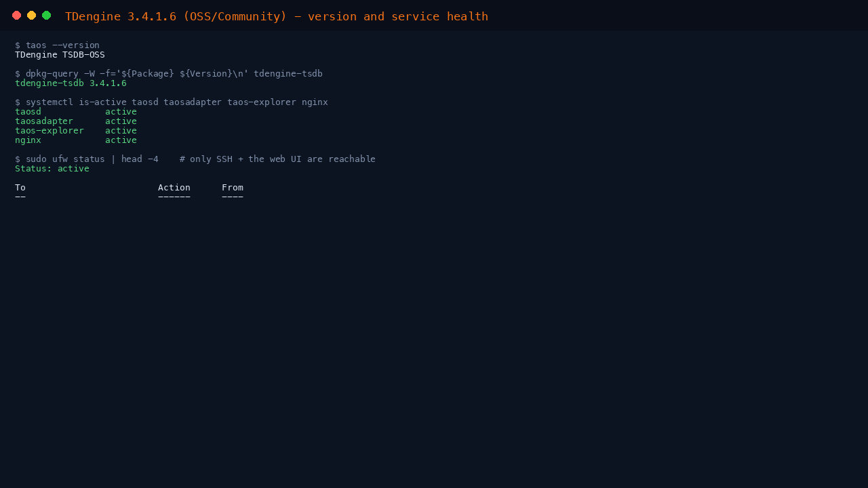Click the green maximize window dot
Viewport: 868px width, 488px height.
[x=46, y=16]
